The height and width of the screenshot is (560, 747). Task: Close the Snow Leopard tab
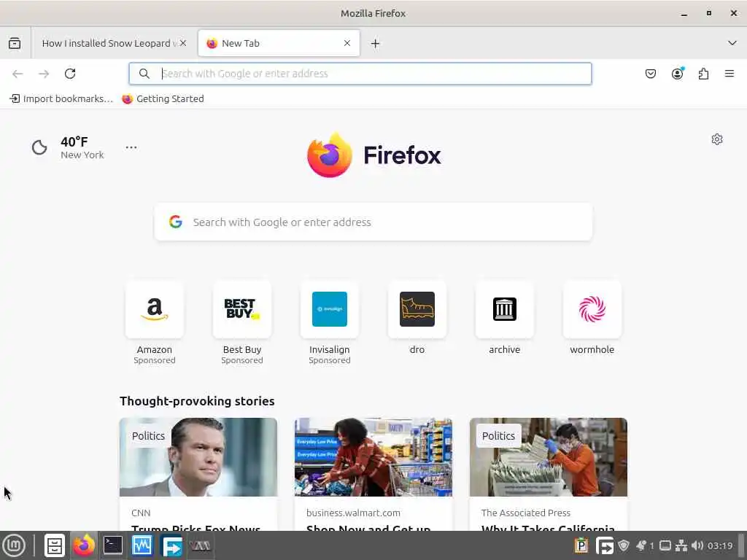[x=183, y=43]
